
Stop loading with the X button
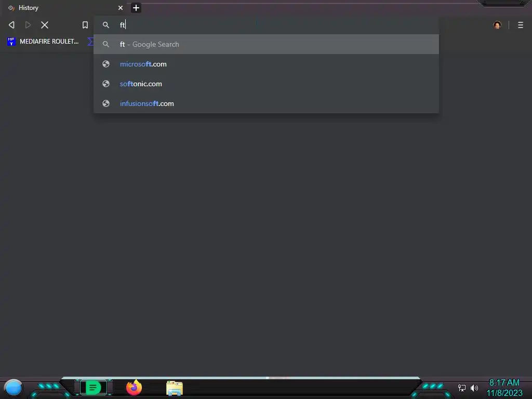[x=45, y=25]
